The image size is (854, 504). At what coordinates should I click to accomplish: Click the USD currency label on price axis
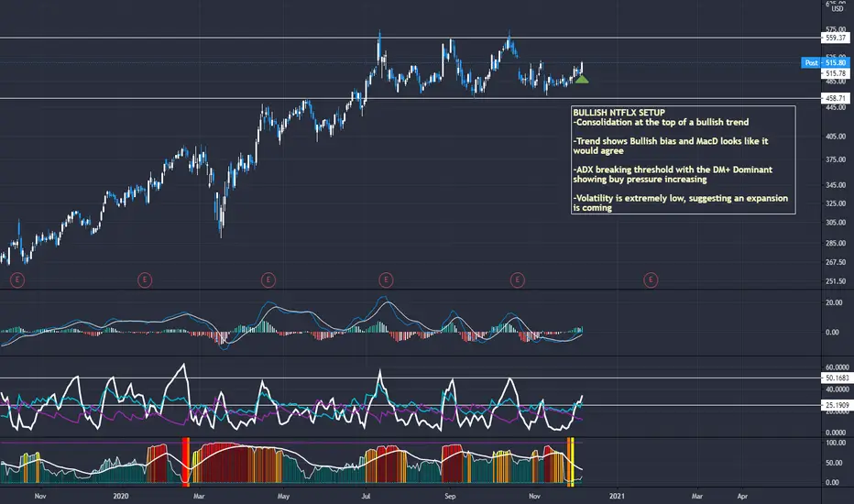pyautogui.click(x=838, y=9)
